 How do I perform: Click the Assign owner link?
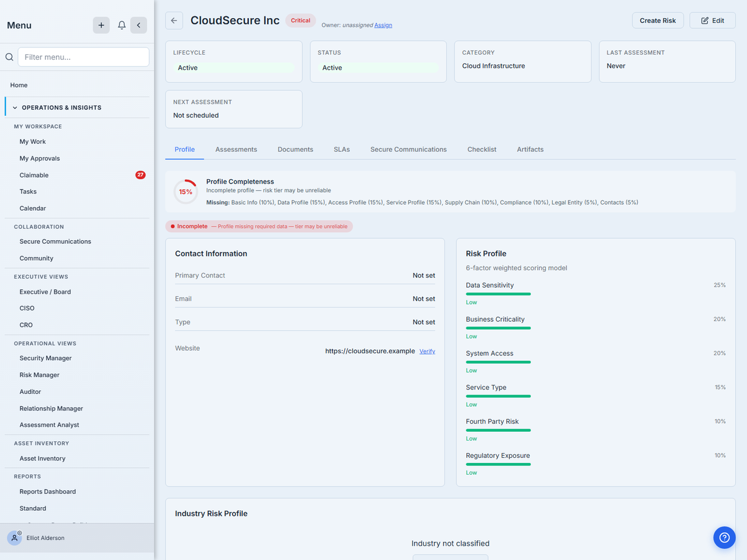click(x=383, y=26)
